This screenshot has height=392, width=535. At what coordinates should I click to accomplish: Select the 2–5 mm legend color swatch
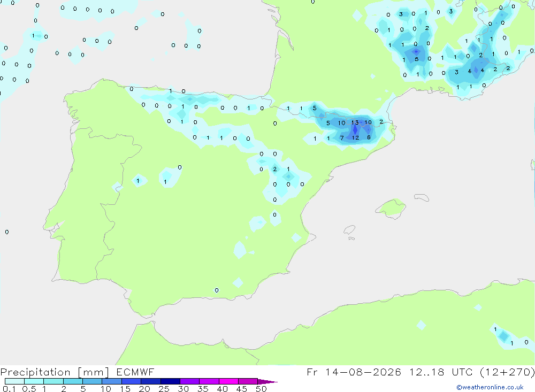(73, 381)
